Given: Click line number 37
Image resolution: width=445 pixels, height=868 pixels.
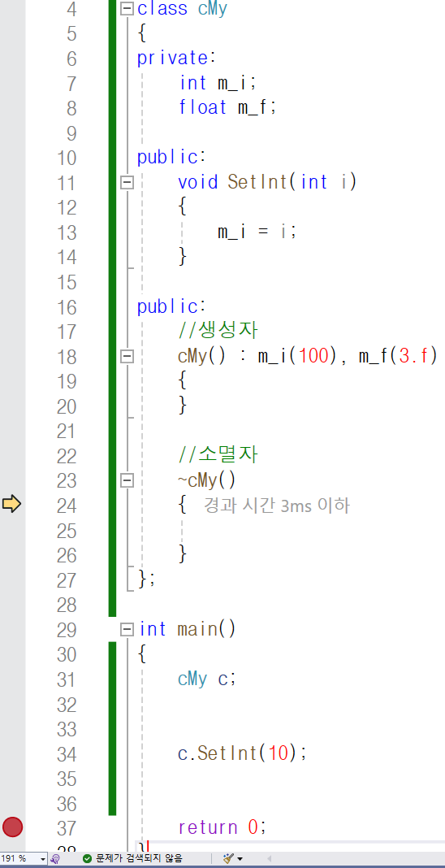Looking at the screenshot, I should 67,829.
